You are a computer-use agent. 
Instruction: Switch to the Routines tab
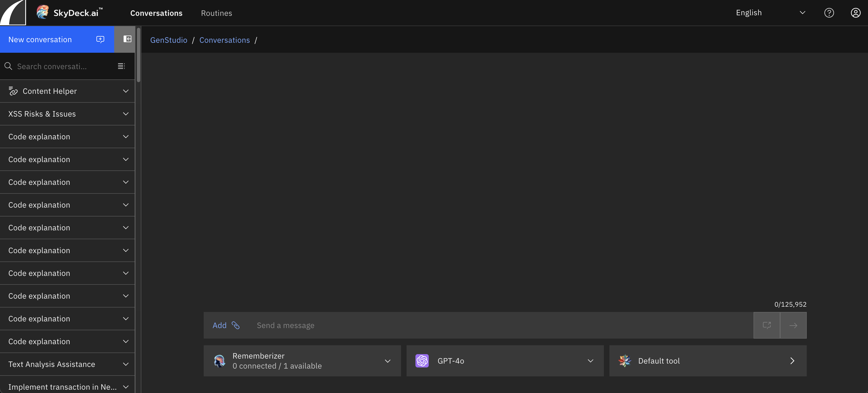(x=216, y=13)
